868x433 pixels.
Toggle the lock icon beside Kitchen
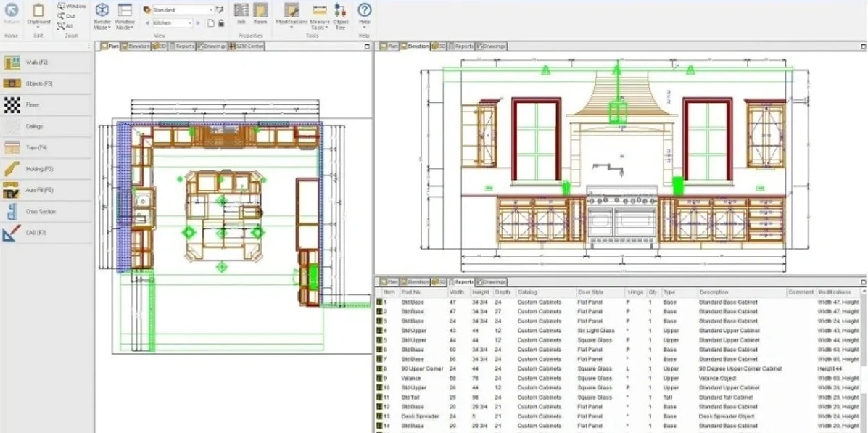coord(221,23)
